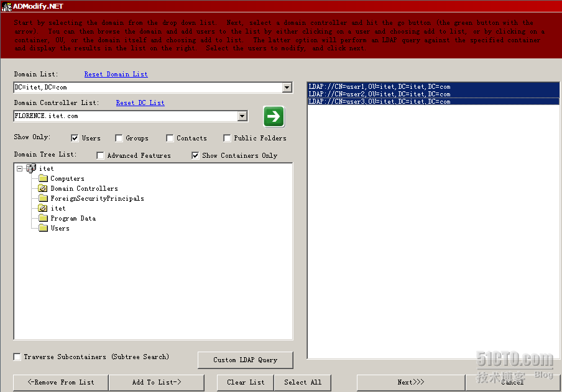The image size is (562, 392).
Task: Click the Computers folder icon
Action: click(43, 178)
